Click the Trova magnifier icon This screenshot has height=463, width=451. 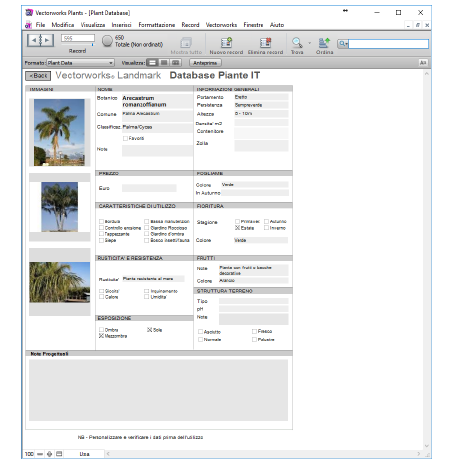[297, 43]
